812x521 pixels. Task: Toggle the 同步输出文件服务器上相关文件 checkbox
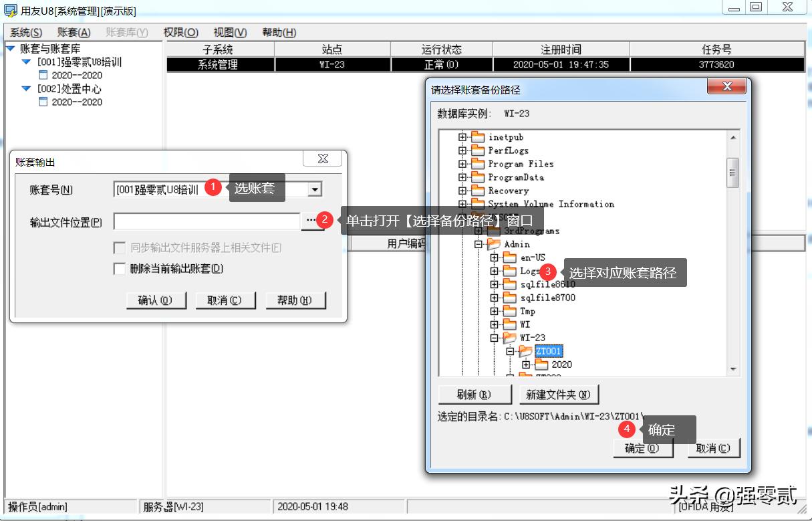pos(119,248)
